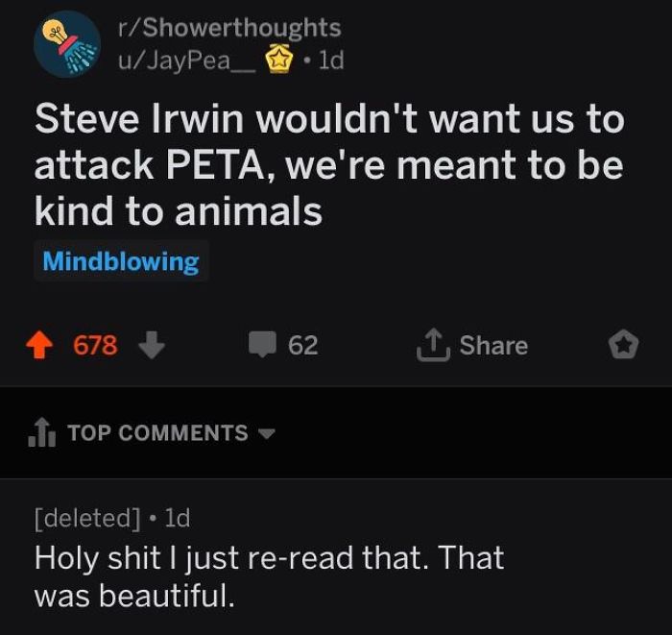Open the post title about Steve Irwin
The width and height of the screenshot is (672, 635).
pos(329,166)
